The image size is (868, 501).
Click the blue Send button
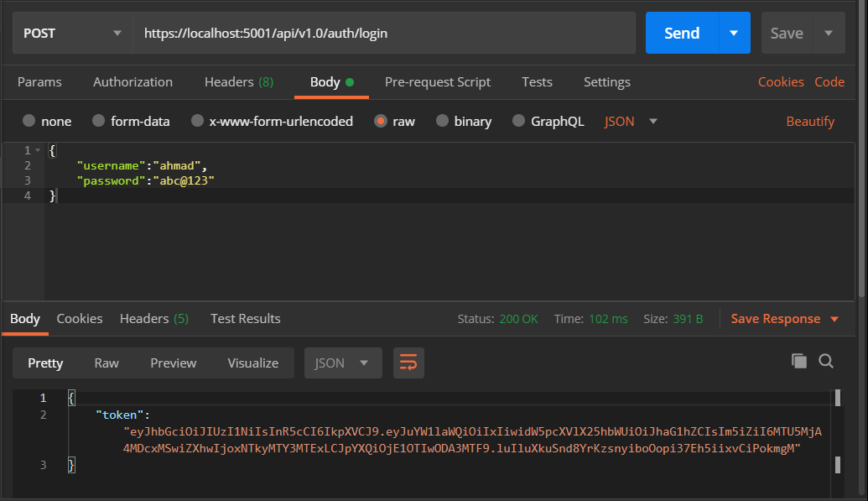tap(682, 34)
